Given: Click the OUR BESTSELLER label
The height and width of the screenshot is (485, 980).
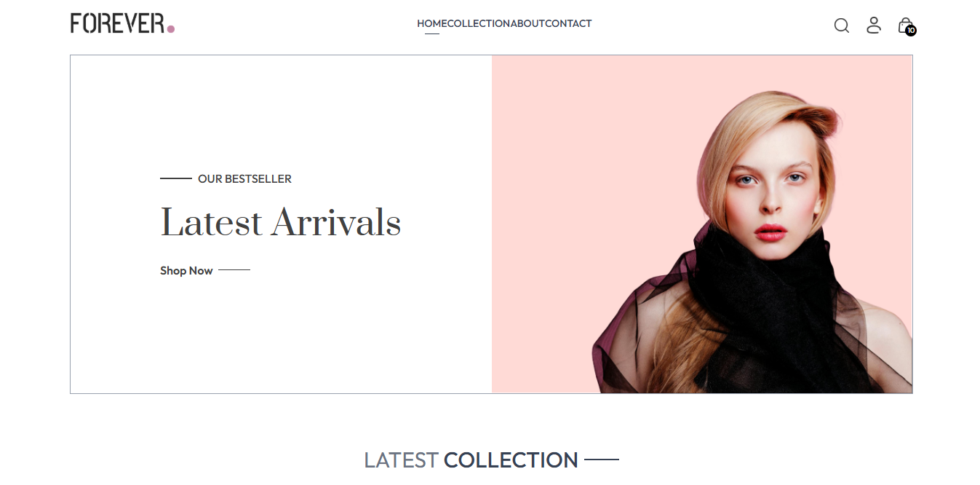Looking at the screenshot, I should pyautogui.click(x=244, y=178).
